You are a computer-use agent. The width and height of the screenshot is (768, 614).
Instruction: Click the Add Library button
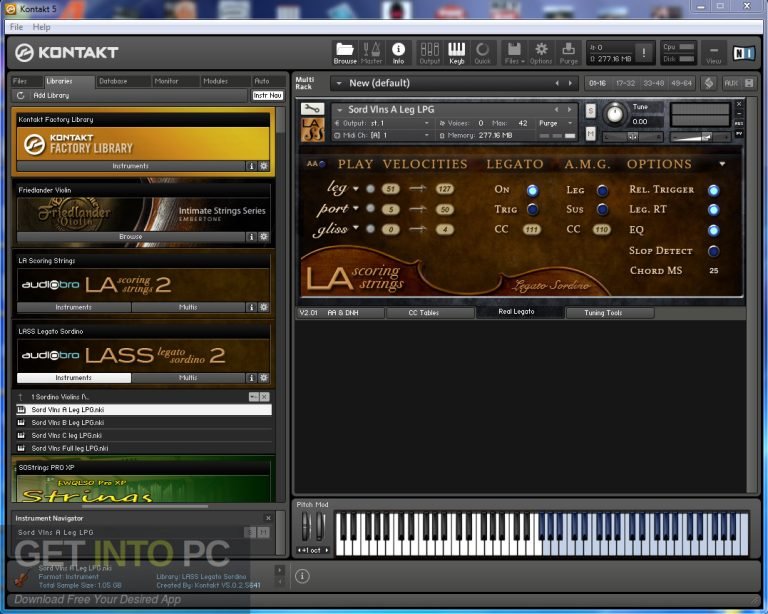pyautogui.click(x=50, y=95)
